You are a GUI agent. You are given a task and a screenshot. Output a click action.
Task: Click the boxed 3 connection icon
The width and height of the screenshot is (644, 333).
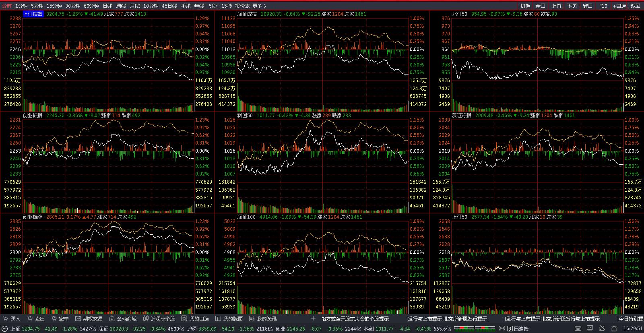click(x=510, y=329)
